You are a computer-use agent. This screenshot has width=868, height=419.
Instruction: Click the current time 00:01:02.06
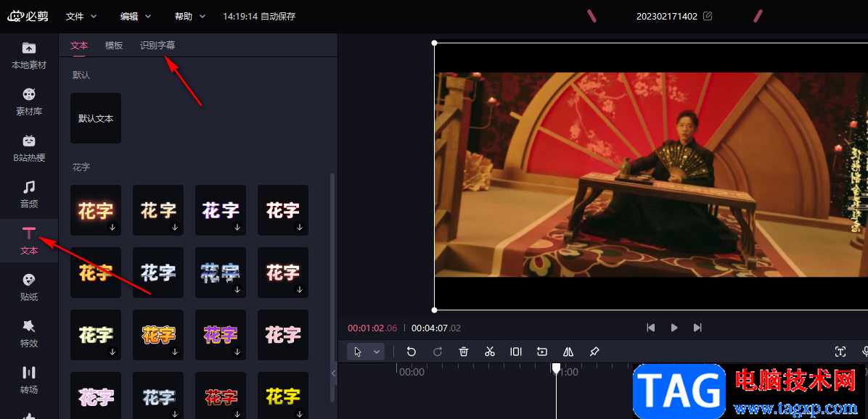pos(372,328)
